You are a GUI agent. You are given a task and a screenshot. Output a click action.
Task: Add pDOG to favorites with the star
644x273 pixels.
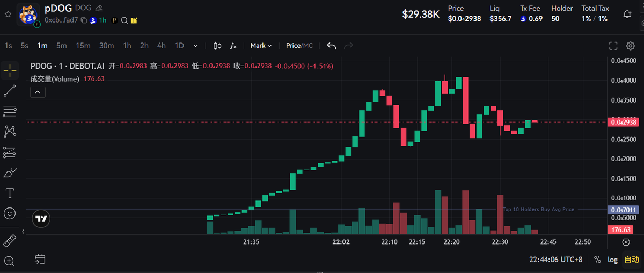click(8, 14)
